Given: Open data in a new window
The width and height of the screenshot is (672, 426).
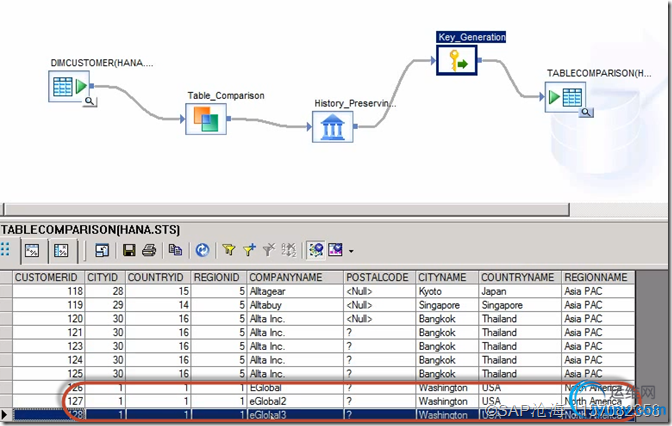Looking at the screenshot, I should 102,250.
